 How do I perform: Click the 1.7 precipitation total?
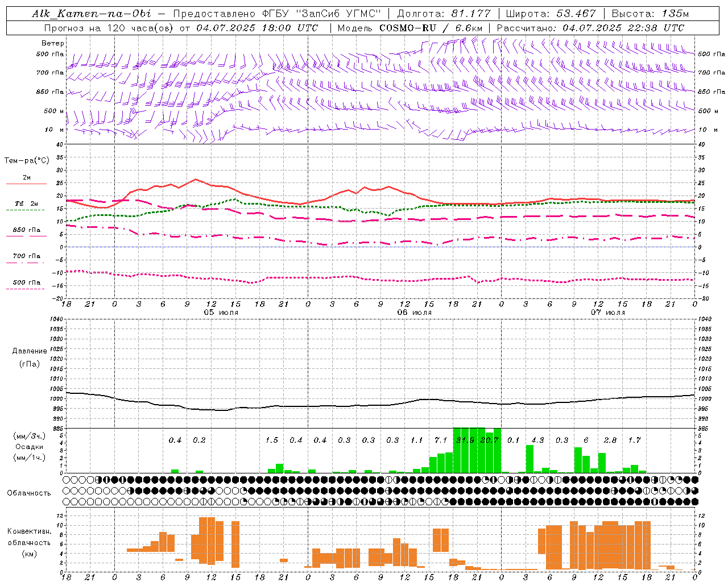635,440
